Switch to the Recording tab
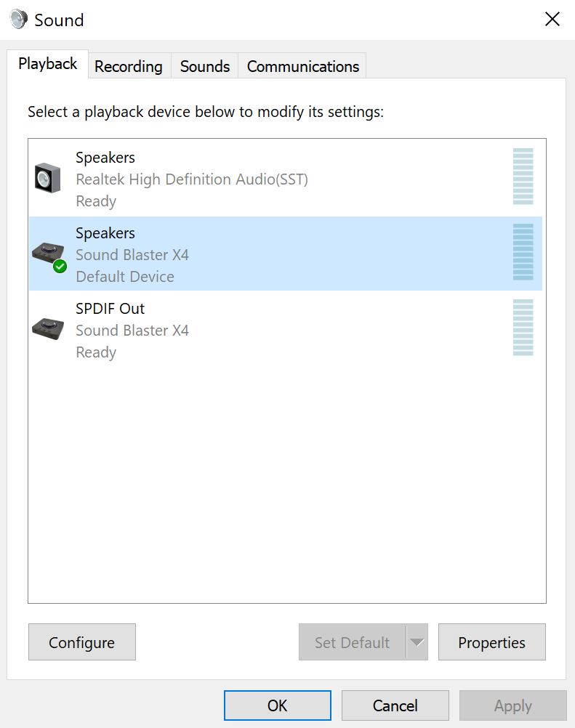575x728 pixels. click(129, 66)
